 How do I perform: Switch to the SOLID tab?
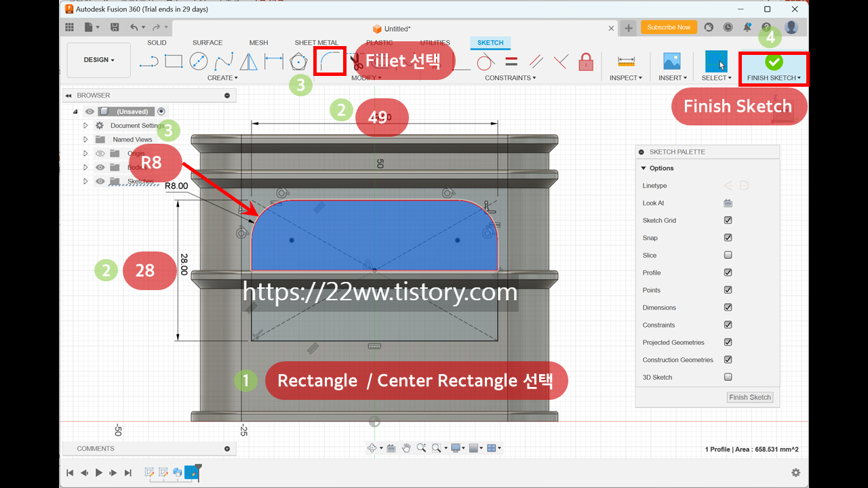(x=157, y=43)
